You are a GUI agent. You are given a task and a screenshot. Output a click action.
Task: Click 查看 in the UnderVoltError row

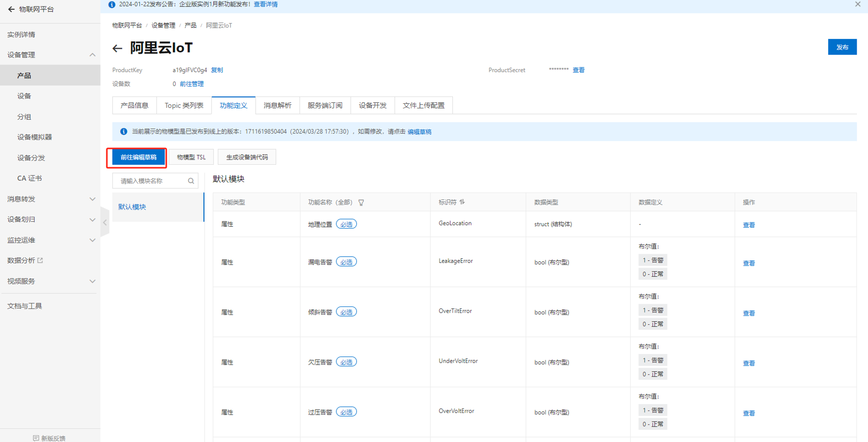(749, 364)
